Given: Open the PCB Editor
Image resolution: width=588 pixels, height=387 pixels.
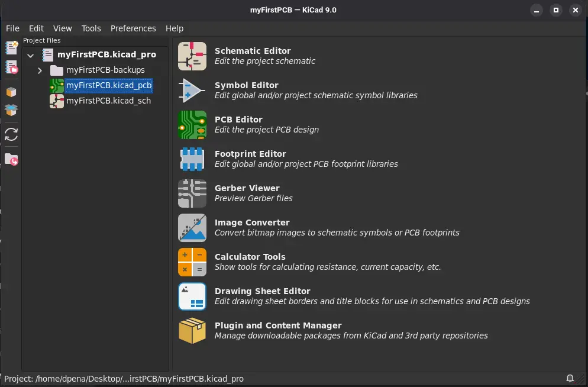Looking at the screenshot, I should point(238,124).
